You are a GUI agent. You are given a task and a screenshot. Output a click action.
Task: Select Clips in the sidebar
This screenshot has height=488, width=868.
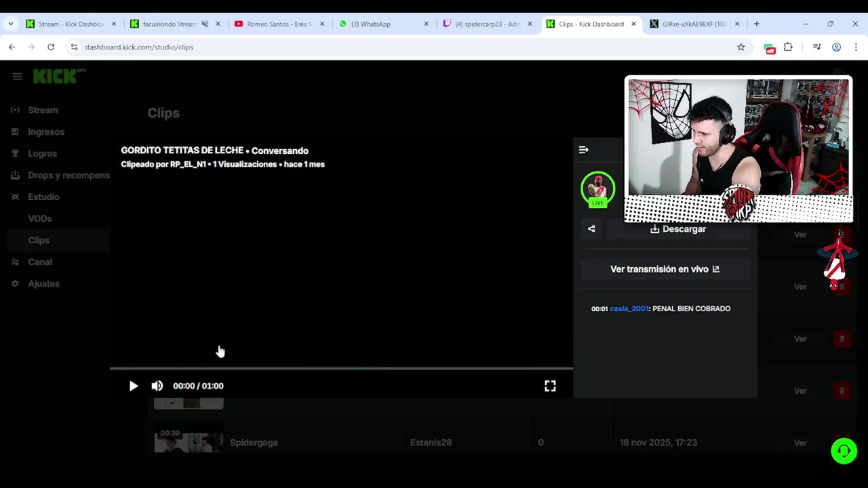tap(39, 240)
